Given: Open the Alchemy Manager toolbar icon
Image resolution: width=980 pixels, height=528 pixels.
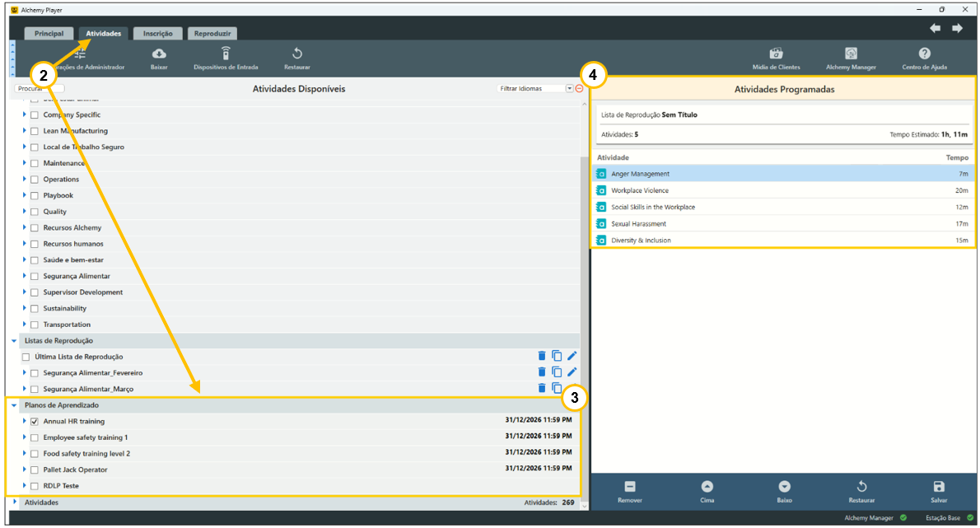Looking at the screenshot, I should pos(851,54).
